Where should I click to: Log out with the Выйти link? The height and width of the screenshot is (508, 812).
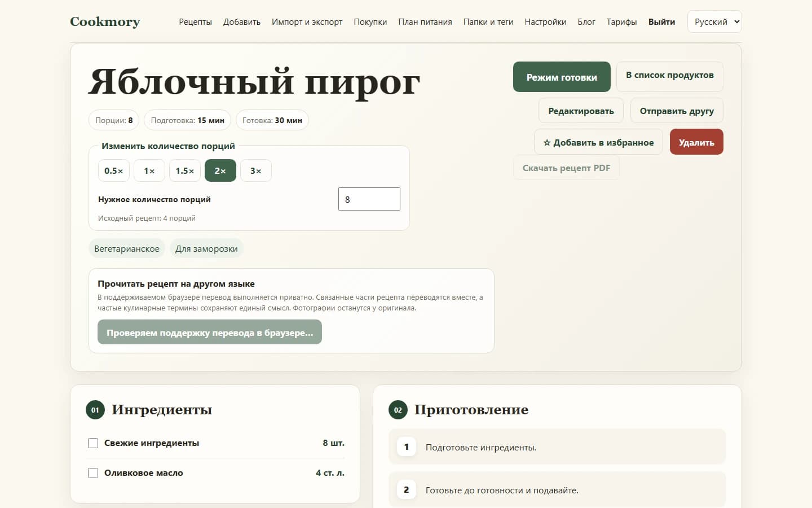pyautogui.click(x=661, y=22)
